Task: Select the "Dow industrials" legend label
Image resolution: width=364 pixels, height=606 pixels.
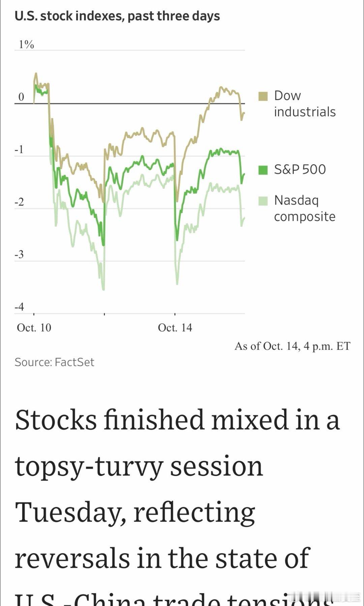Action: 304,104
